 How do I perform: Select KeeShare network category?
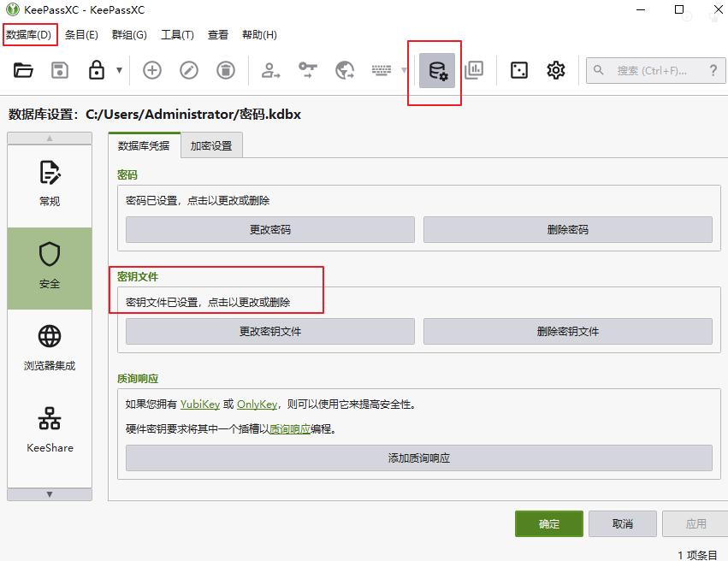pyautogui.click(x=50, y=431)
